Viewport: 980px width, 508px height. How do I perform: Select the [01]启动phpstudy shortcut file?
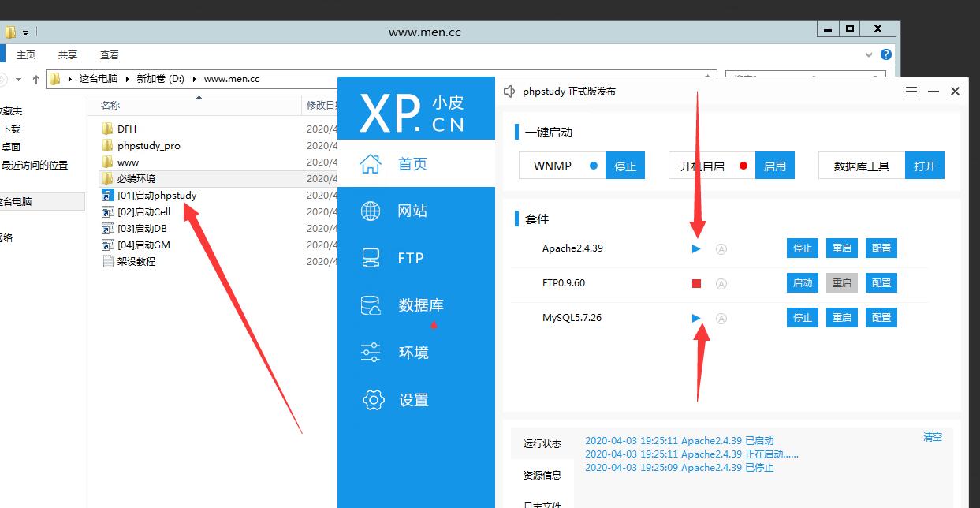coord(156,195)
